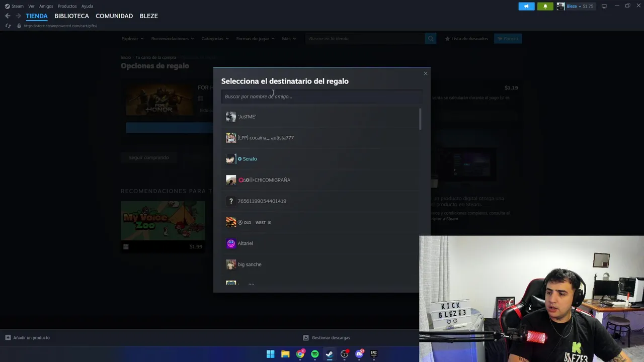Pick big sanche from friend list
Viewport: 644px width, 362px height.
[320, 264]
